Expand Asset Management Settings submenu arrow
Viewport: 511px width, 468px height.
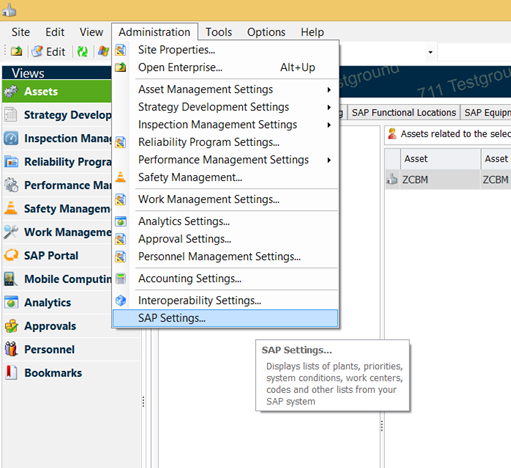(x=329, y=89)
